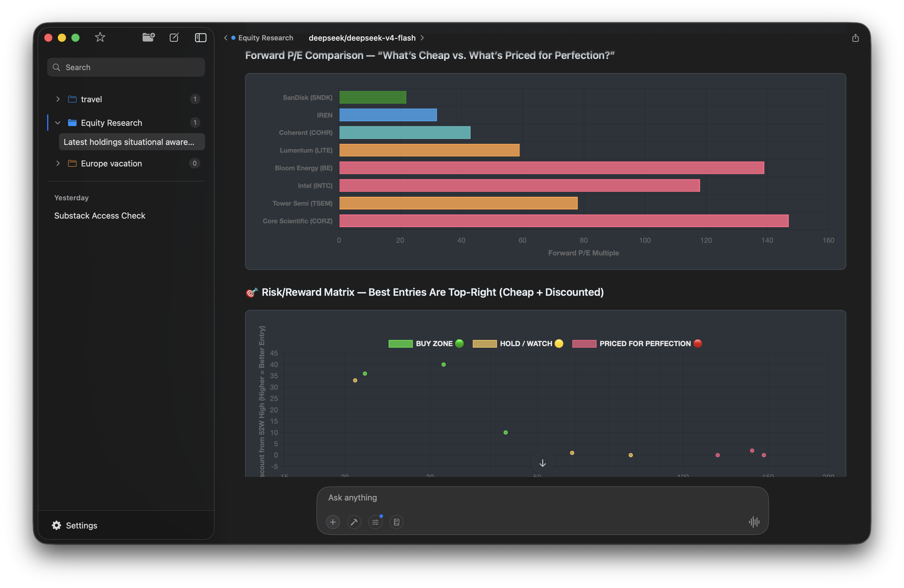Expand the Europe vacation folder chevron
Viewport: 904px width, 588px height.
coord(58,163)
